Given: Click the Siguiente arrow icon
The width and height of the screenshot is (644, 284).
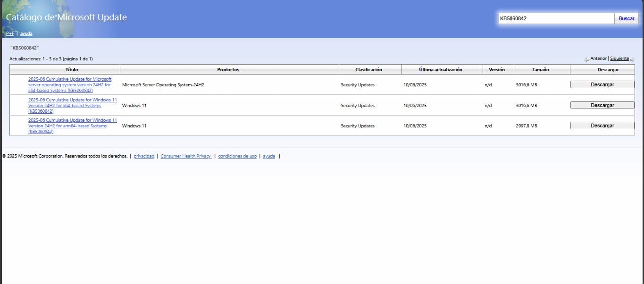Looking at the screenshot, I should pyautogui.click(x=632, y=59).
